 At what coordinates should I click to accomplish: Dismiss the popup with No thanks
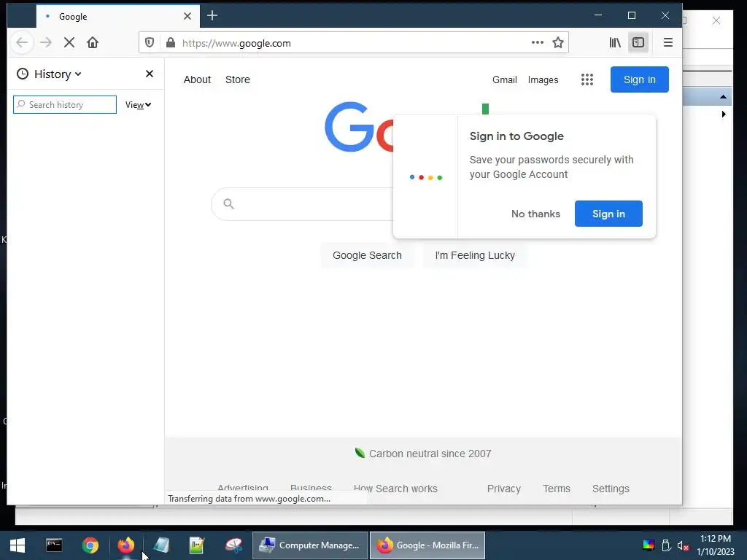coord(535,214)
